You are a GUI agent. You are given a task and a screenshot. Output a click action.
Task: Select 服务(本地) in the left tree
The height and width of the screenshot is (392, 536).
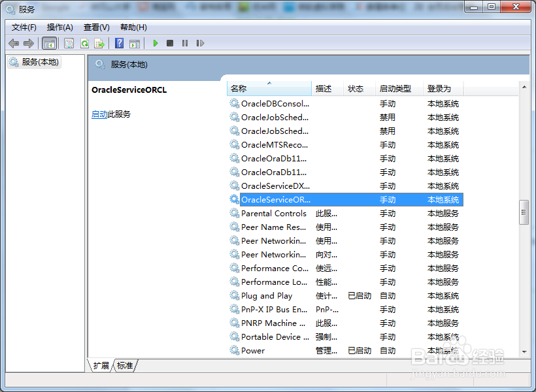(34, 62)
